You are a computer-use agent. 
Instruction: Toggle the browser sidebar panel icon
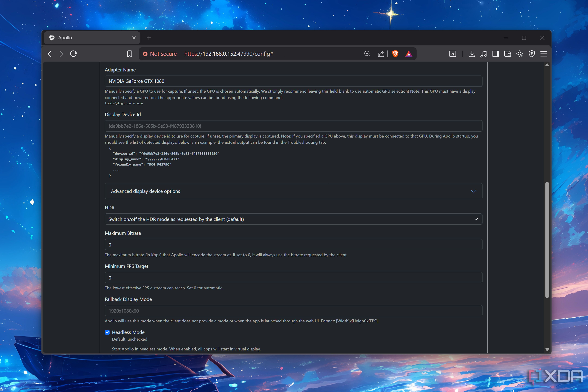click(496, 54)
